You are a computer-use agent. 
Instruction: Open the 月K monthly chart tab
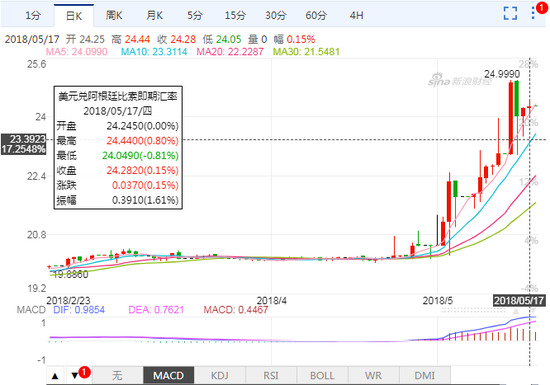[x=155, y=15]
